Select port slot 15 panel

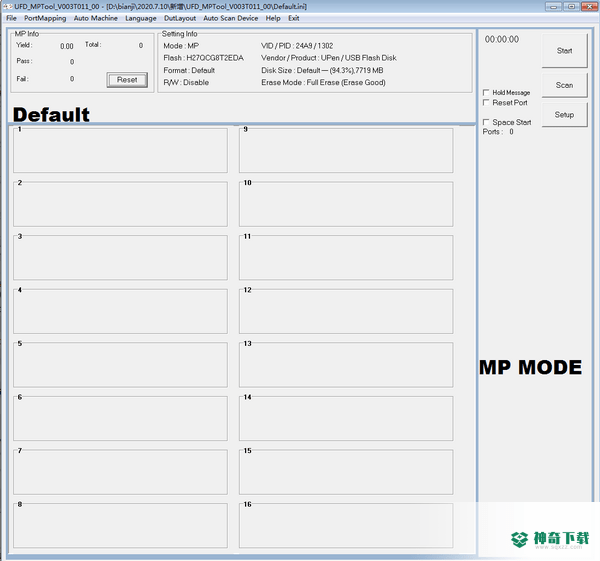click(x=346, y=472)
